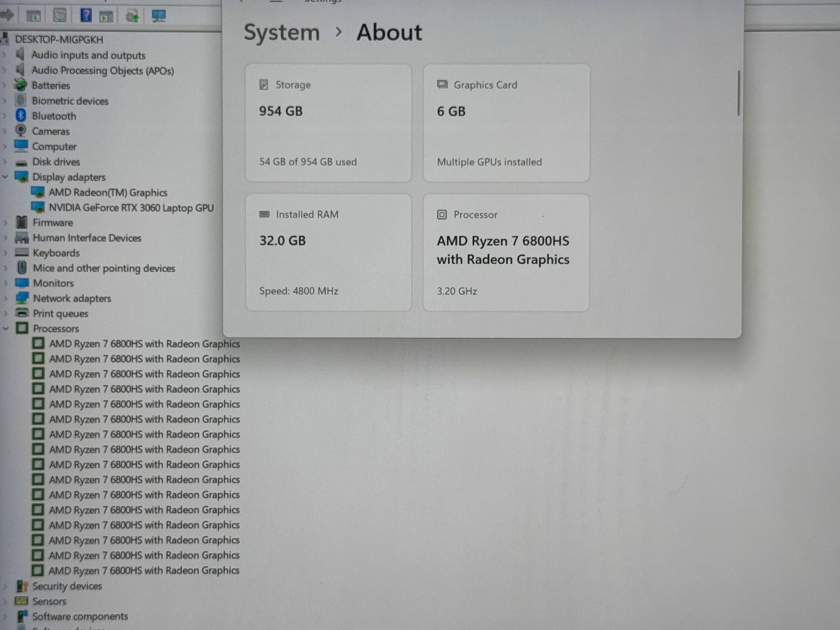The height and width of the screenshot is (630, 840).
Task: Click the Security devices icon
Action: tap(22, 586)
